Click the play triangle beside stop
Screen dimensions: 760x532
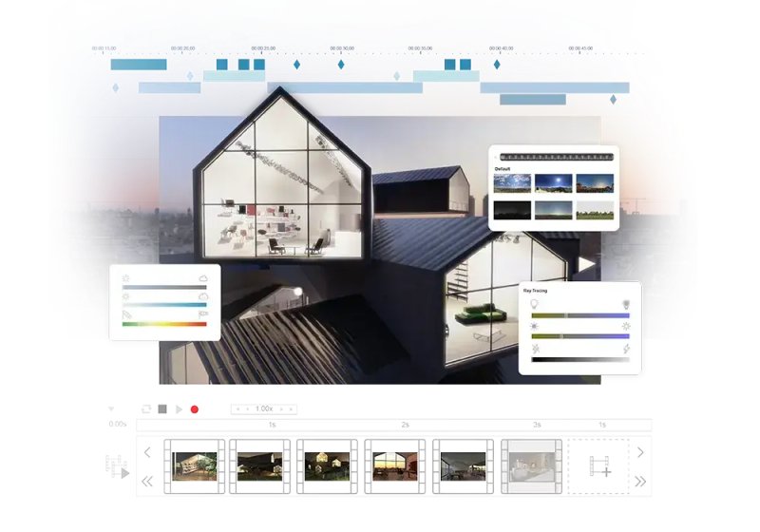(x=179, y=409)
